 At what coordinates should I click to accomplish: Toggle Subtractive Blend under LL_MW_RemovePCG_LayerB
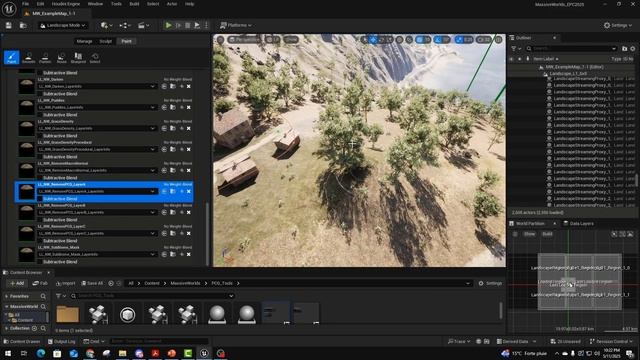tap(40, 220)
